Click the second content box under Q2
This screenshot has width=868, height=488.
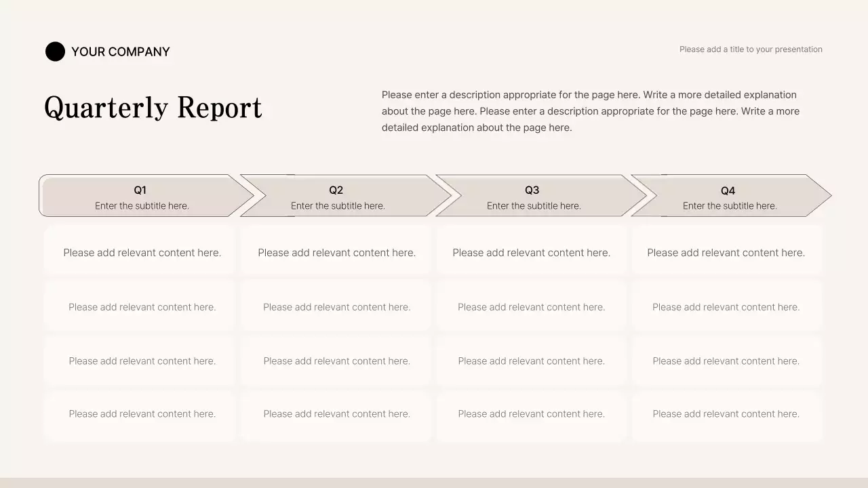tap(336, 306)
